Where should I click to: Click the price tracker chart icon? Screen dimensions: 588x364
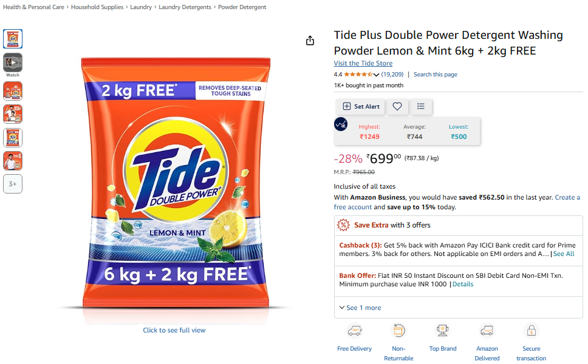(341, 124)
